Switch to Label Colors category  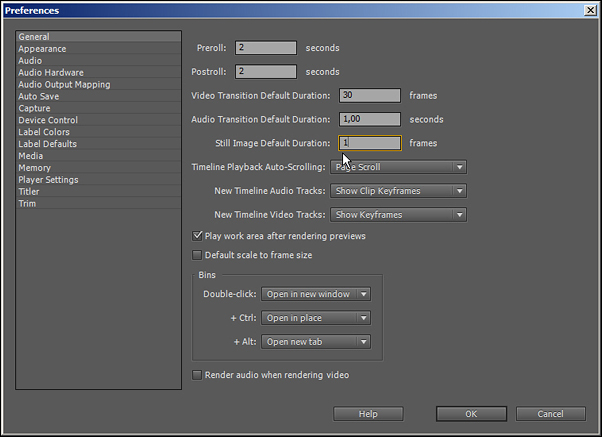click(45, 132)
